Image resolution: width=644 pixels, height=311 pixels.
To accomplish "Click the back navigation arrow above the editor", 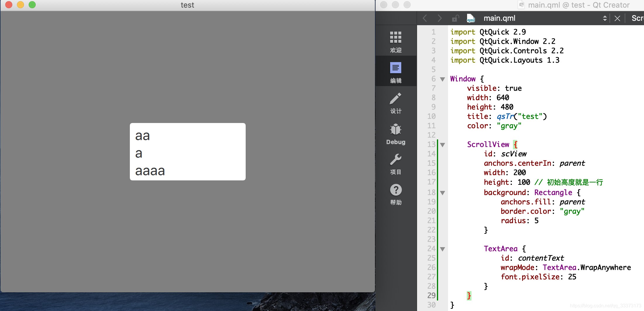I will (x=425, y=18).
